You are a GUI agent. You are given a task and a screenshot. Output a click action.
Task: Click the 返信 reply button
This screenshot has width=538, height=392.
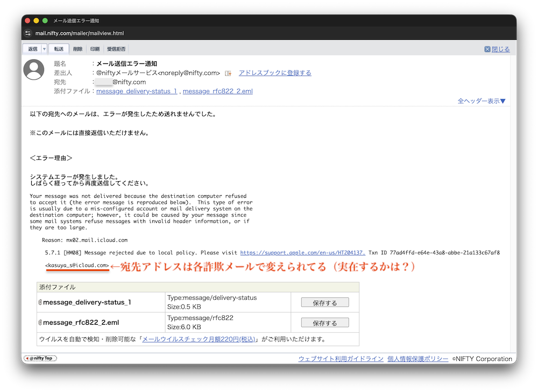click(33, 49)
